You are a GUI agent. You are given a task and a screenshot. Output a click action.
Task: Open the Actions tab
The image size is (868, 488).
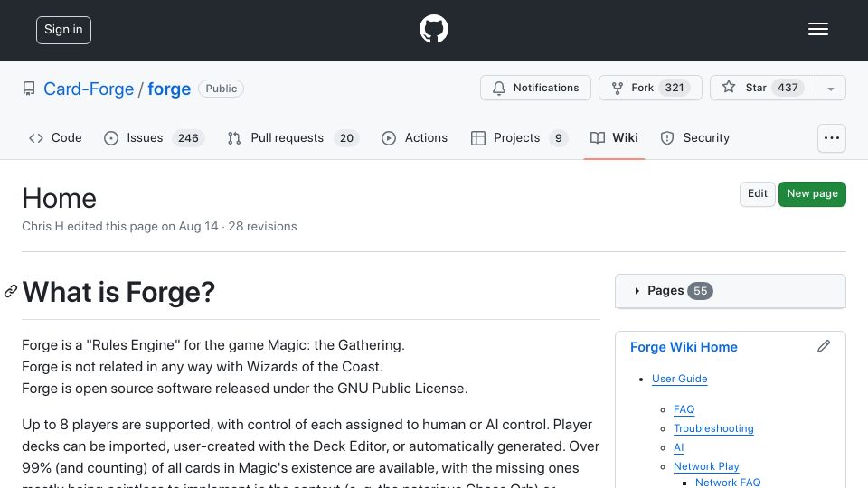[x=415, y=137]
